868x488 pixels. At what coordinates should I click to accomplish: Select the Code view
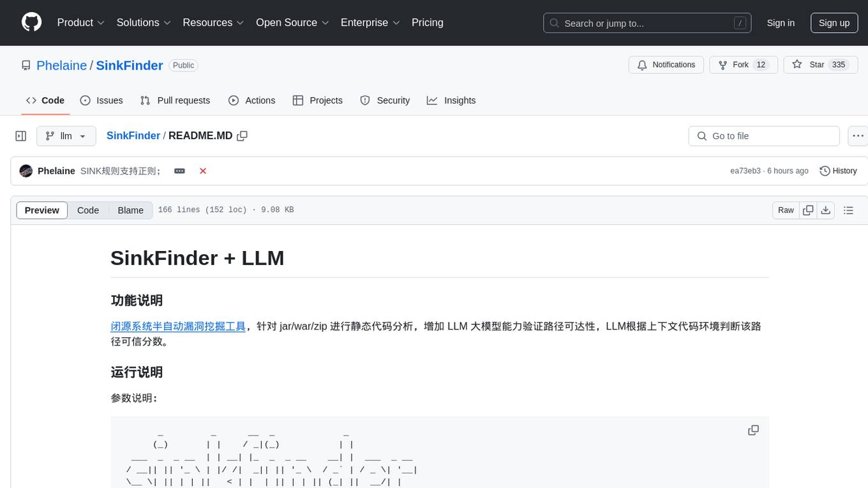click(x=88, y=210)
